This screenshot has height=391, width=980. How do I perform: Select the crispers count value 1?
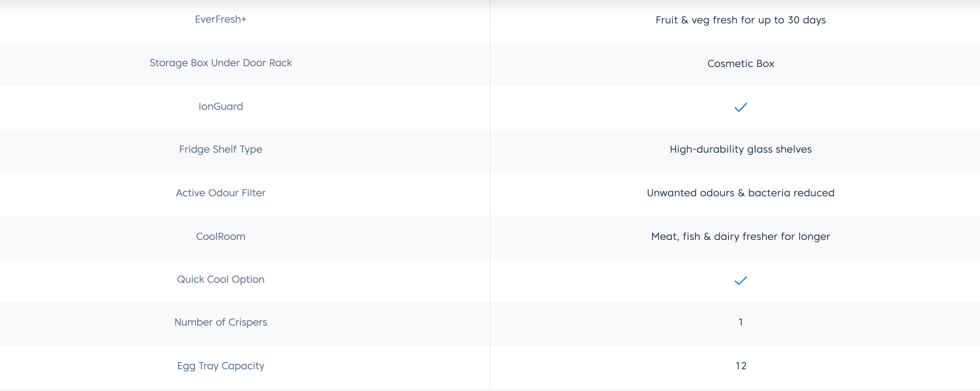click(x=741, y=322)
